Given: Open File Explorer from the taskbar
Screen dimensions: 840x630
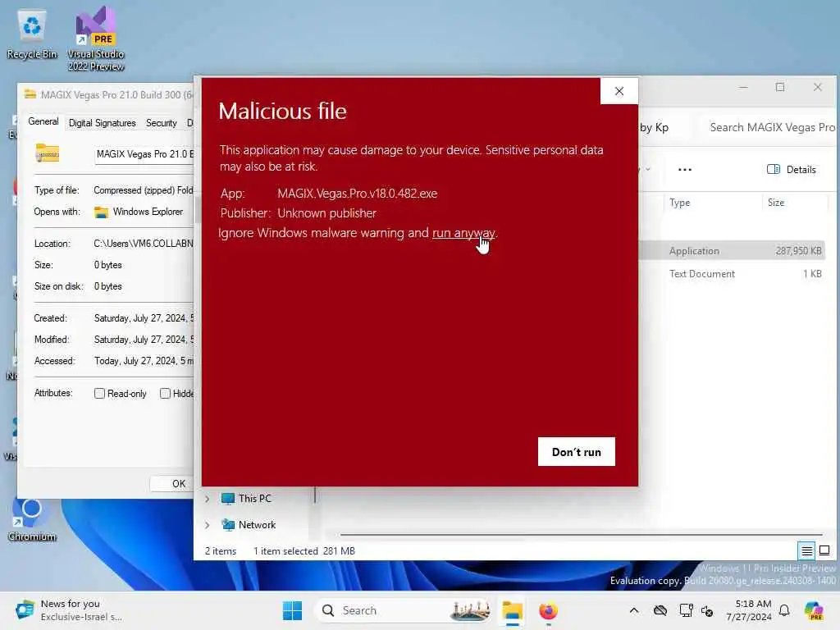Looking at the screenshot, I should pos(512,610).
